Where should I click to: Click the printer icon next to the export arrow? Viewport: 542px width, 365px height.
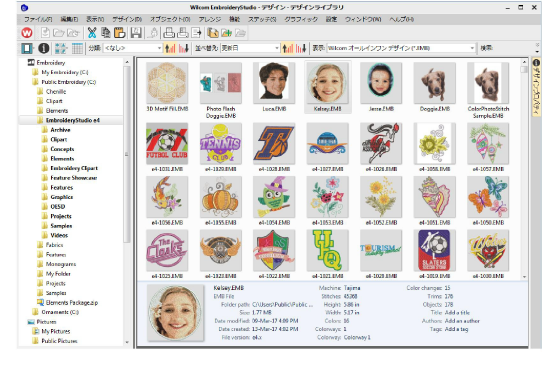coord(183,33)
